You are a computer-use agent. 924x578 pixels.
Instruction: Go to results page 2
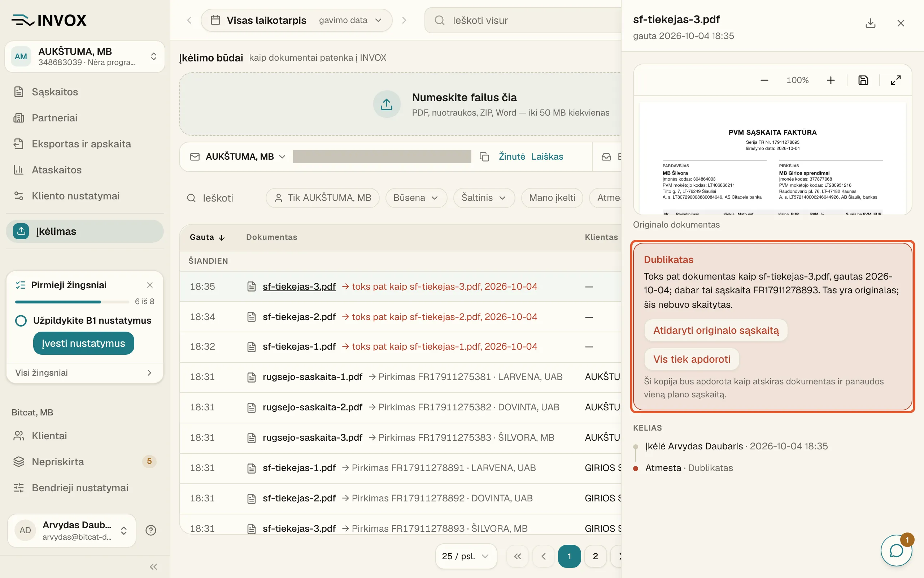click(x=595, y=556)
